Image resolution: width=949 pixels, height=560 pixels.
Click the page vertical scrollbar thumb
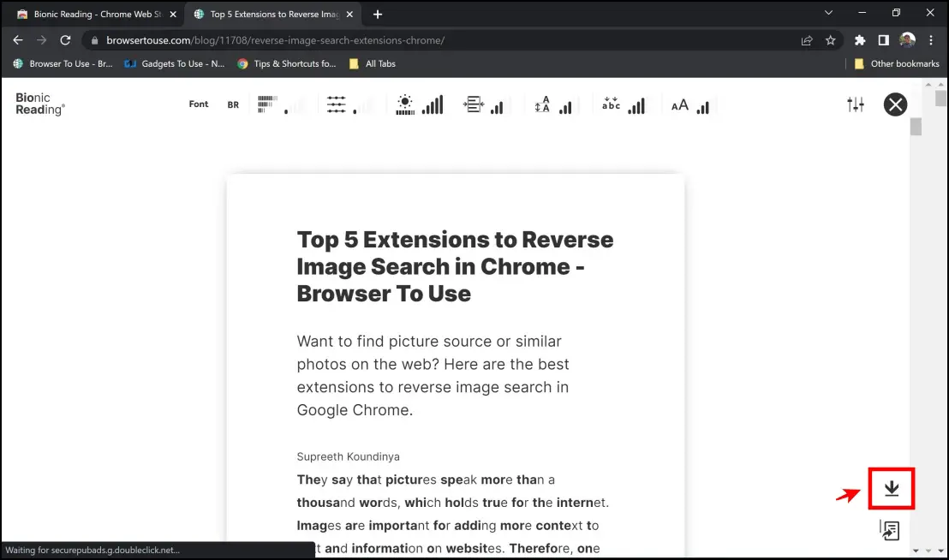[940, 98]
